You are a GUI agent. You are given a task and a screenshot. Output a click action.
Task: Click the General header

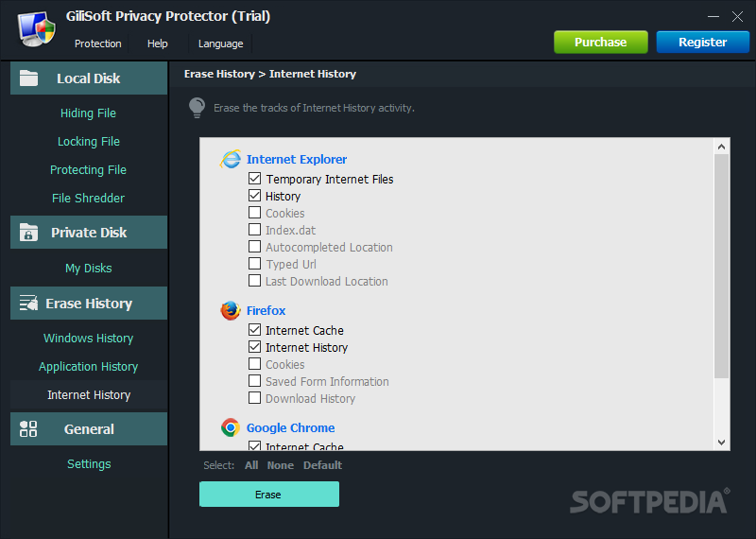pyautogui.click(x=89, y=428)
